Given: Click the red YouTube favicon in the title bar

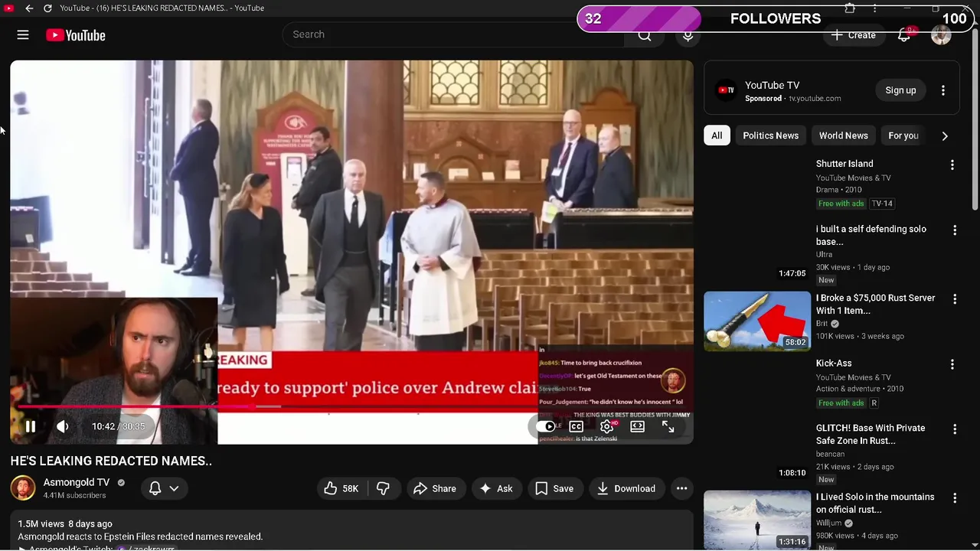Looking at the screenshot, I should [8, 8].
